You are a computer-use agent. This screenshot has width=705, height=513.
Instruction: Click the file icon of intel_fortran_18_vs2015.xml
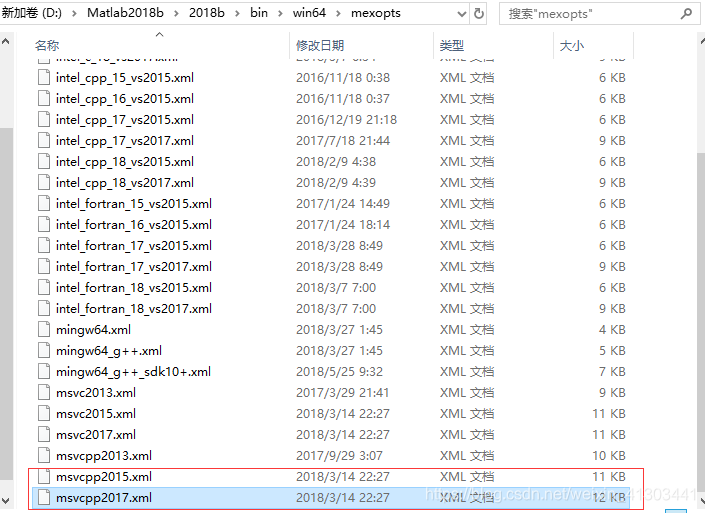pyautogui.click(x=44, y=288)
